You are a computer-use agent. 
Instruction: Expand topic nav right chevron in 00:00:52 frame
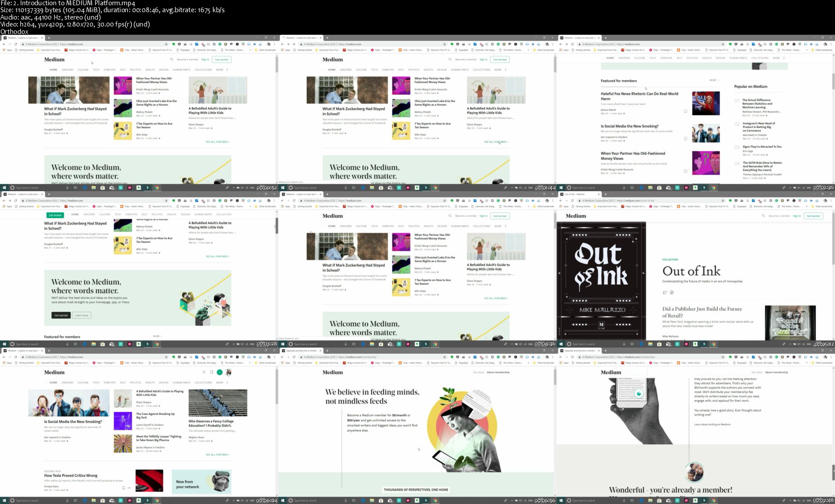[x=227, y=70]
